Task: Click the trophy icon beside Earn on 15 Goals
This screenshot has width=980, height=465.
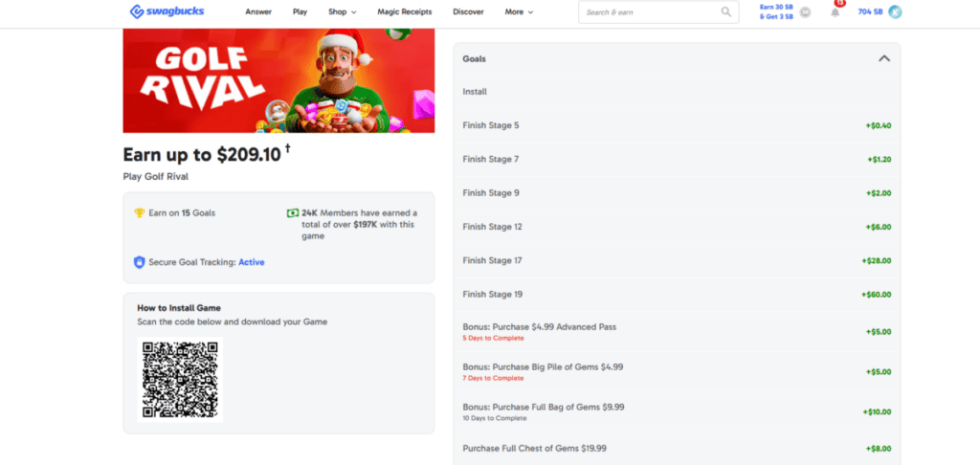Action: 140,212
